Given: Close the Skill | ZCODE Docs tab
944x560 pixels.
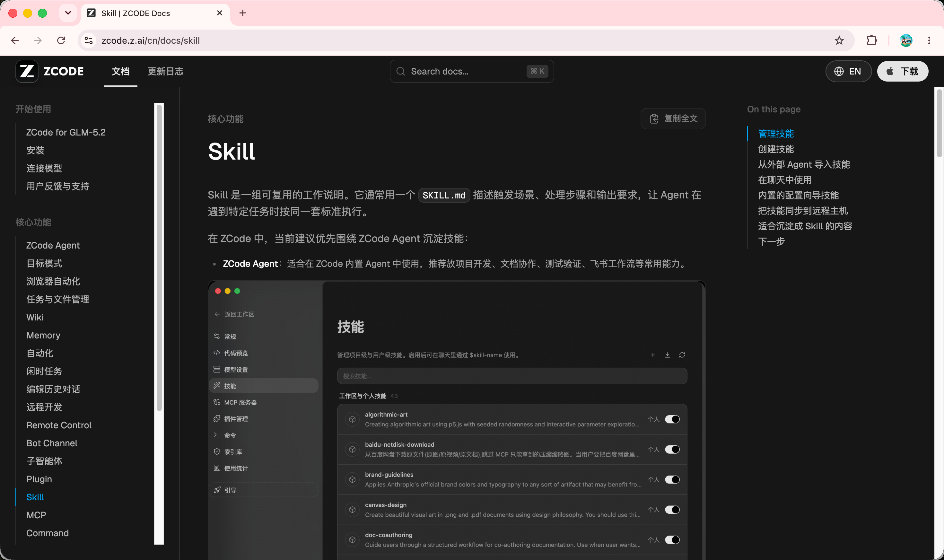Looking at the screenshot, I should coord(220,13).
